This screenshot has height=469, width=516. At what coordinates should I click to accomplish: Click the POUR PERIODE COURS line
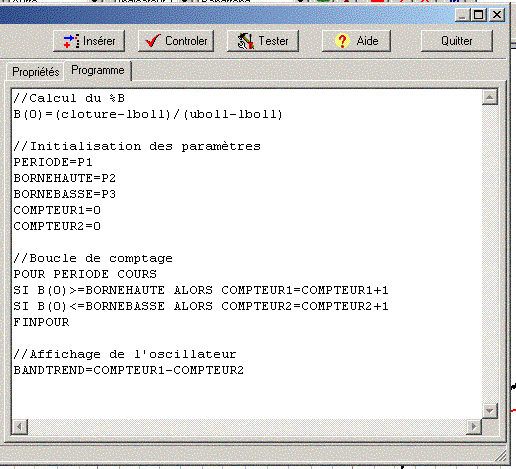click(85, 274)
